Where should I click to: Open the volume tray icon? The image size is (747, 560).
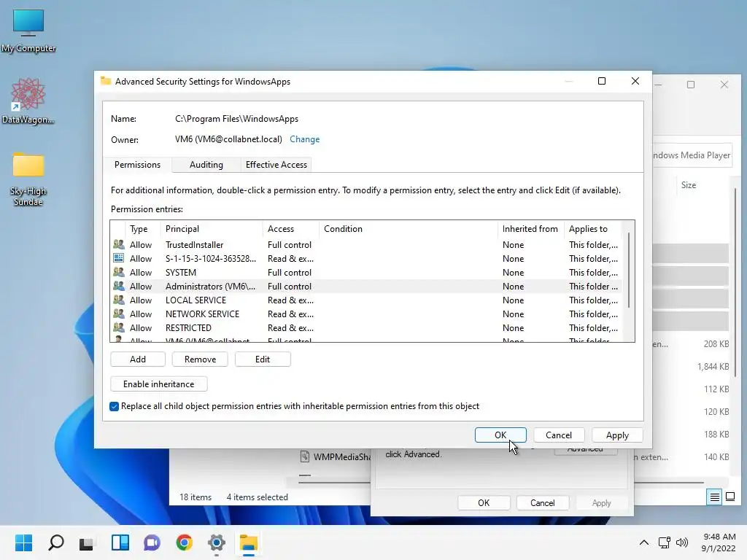(x=682, y=542)
